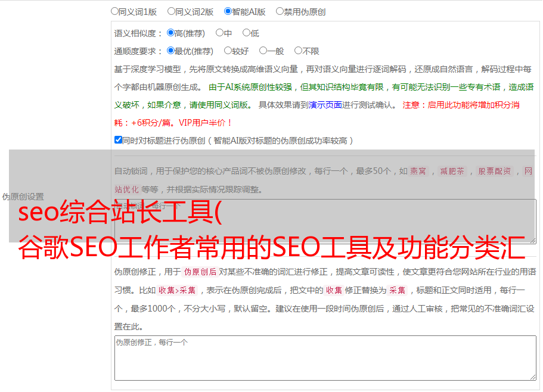
Task: Set 通顺度要求 to 较好
Action: 228,51
